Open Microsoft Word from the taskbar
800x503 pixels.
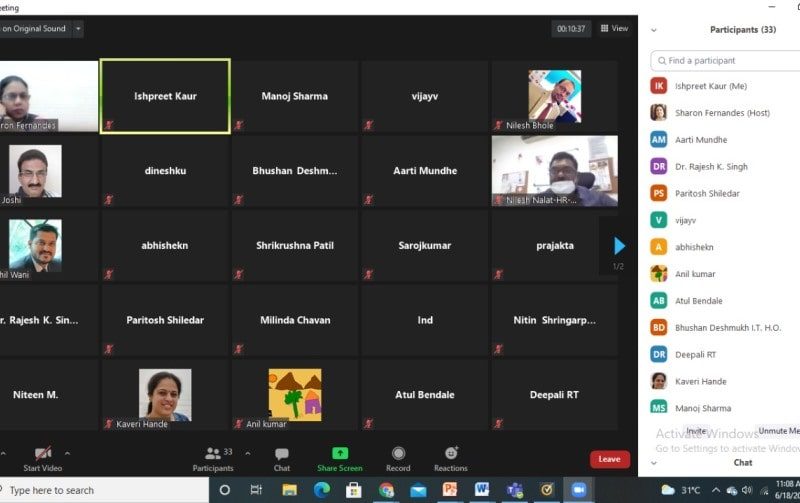(482, 490)
